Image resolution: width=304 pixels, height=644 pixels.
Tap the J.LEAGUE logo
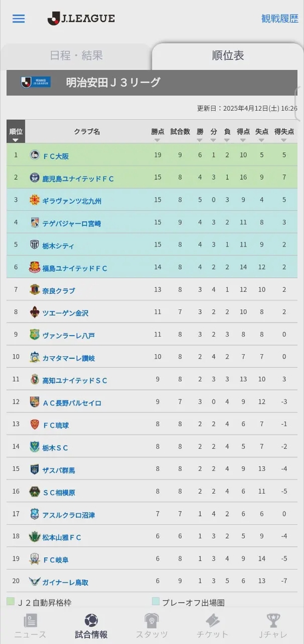click(81, 18)
